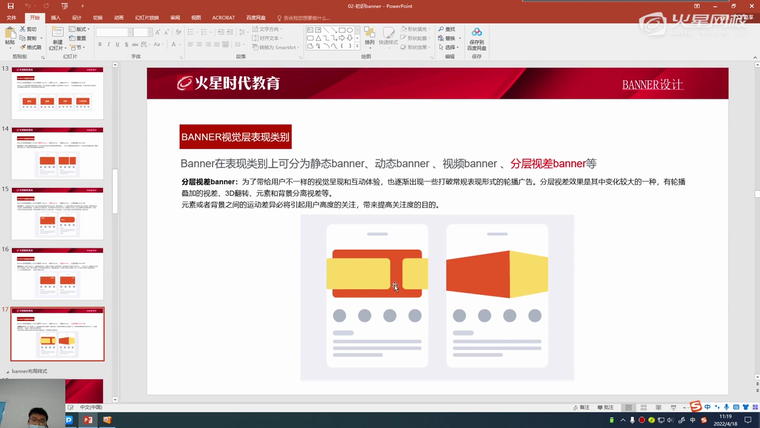The width and height of the screenshot is (760, 428).
Task: Click the New Slide icon
Action: point(56,37)
